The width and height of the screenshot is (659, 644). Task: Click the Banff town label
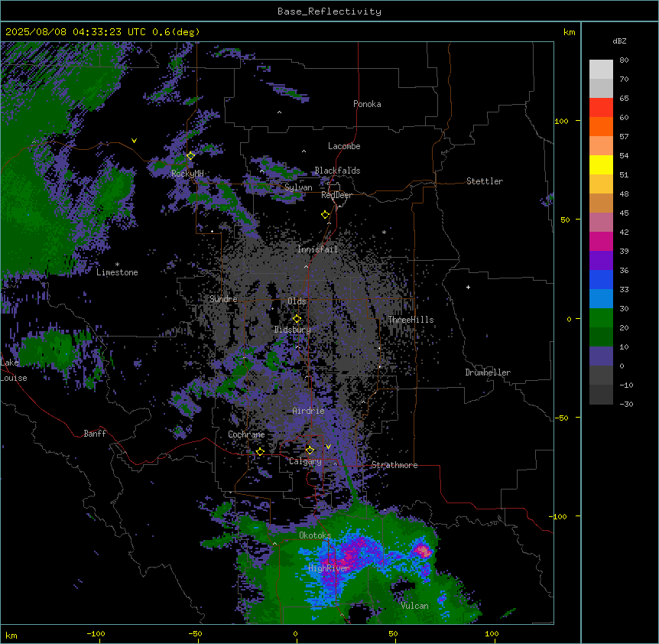pos(95,434)
